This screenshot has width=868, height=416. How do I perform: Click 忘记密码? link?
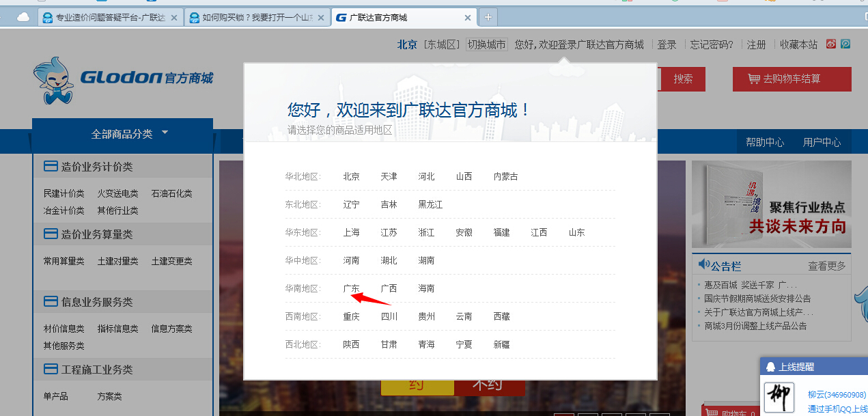click(x=712, y=44)
